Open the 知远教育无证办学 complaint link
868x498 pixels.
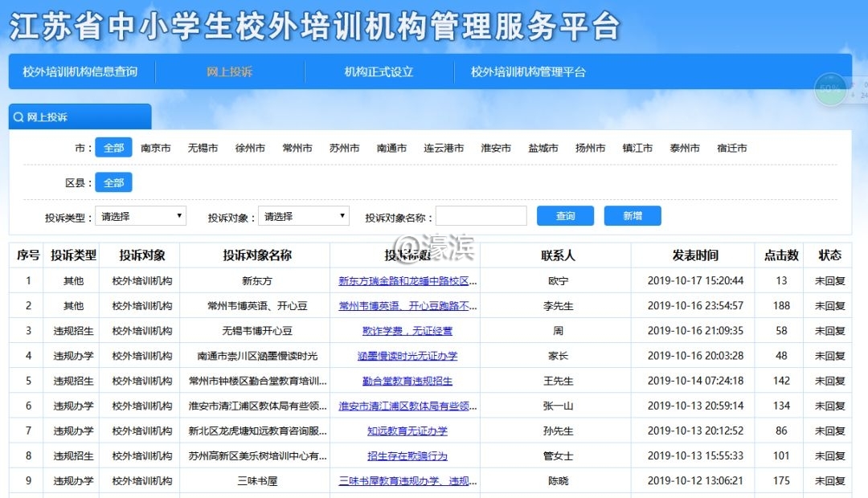(407, 431)
